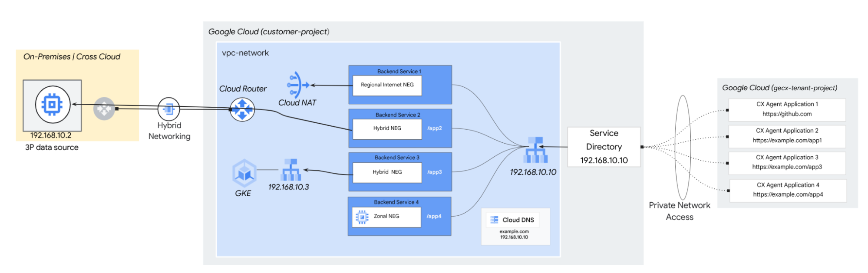Click the 3P data source chip icon
The image size is (868, 273).
pos(53,105)
